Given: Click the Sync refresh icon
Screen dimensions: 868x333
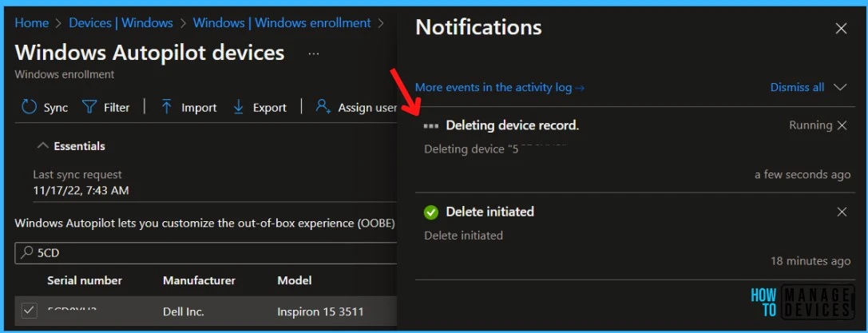Looking at the screenshot, I should pos(29,107).
